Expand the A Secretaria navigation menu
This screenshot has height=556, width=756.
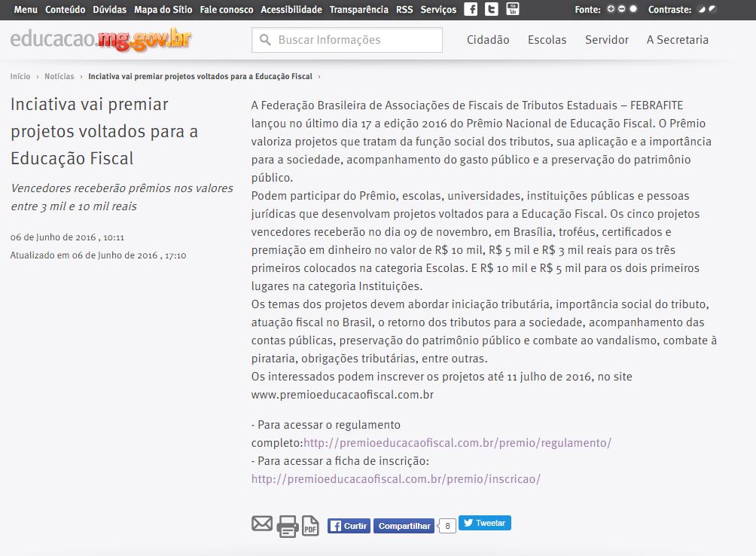[677, 40]
